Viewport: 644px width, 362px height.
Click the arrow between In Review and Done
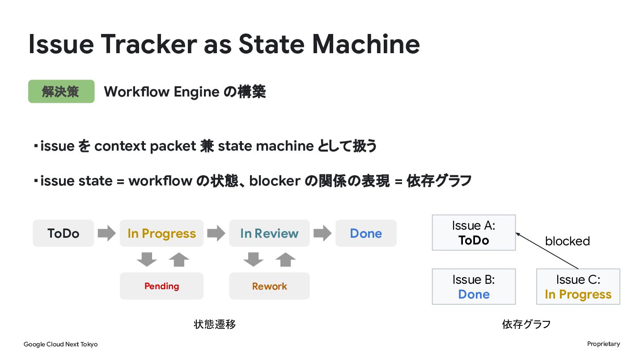click(x=322, y=233)
